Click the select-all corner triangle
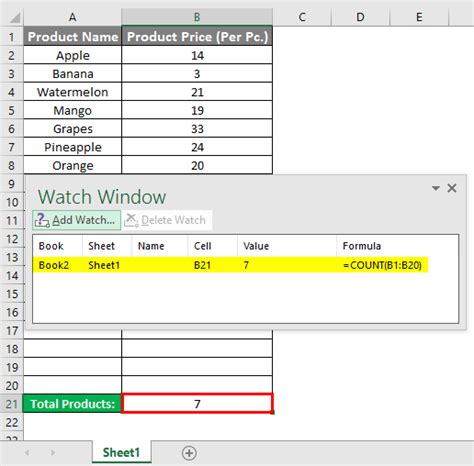Viewport: 474px width, 466px height. coord(14,17)
